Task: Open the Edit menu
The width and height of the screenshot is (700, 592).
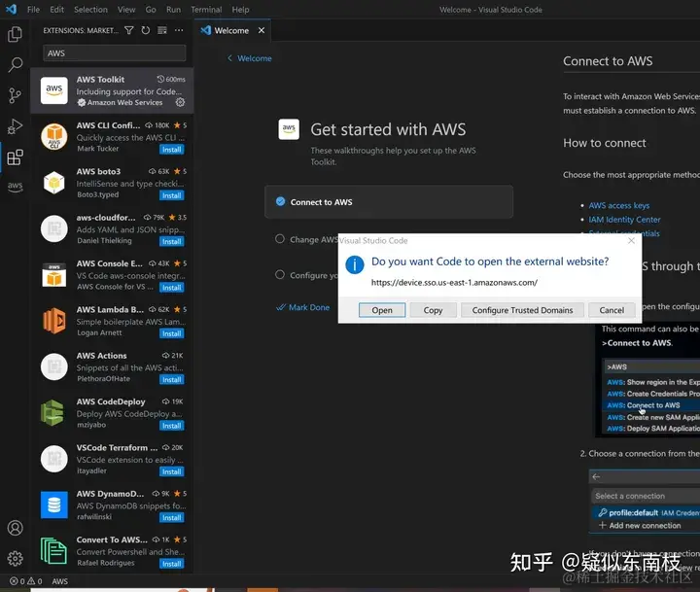Action: (x=56, y=10)
